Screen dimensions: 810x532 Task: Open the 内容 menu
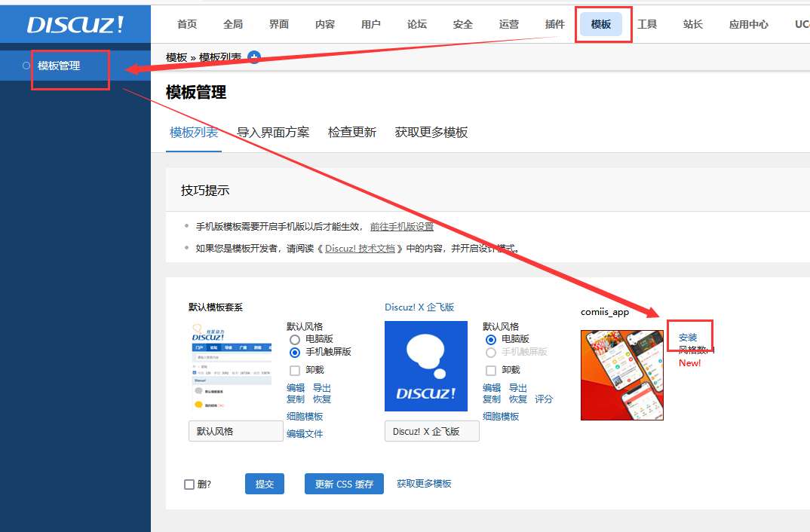tap(325, 24)
